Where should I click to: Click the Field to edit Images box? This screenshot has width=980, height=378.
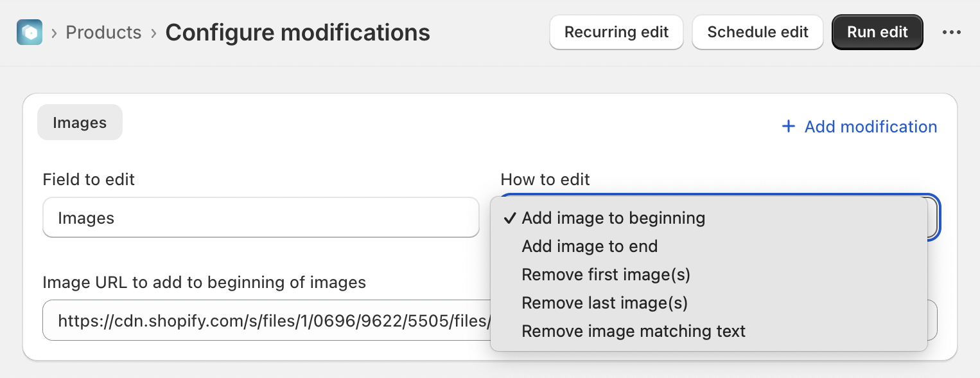[261, 218]
